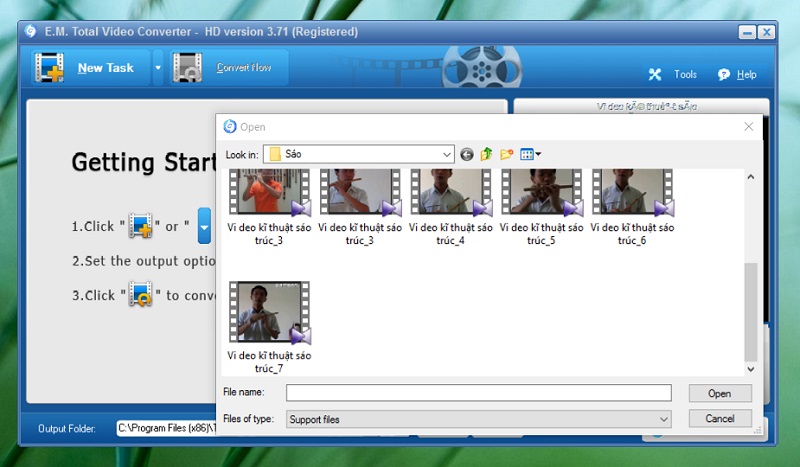Click the file list vertical scrollbar
Screen dimensions: 800x467
tap(750, 310)
